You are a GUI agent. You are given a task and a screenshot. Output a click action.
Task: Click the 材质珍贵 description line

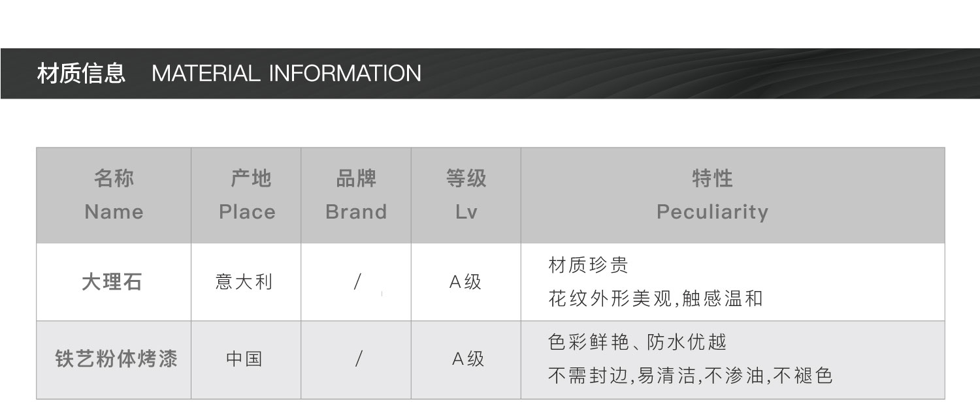[588, 265]
